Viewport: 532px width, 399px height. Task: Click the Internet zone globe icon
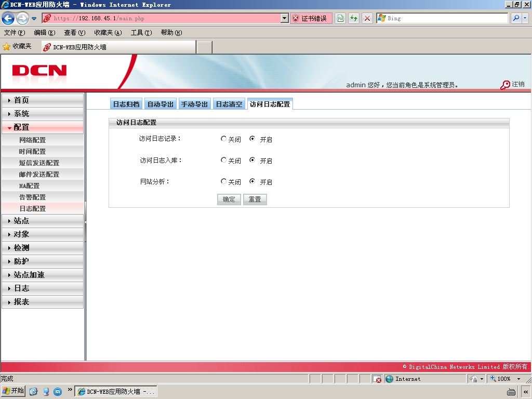[x=390, y=379]
